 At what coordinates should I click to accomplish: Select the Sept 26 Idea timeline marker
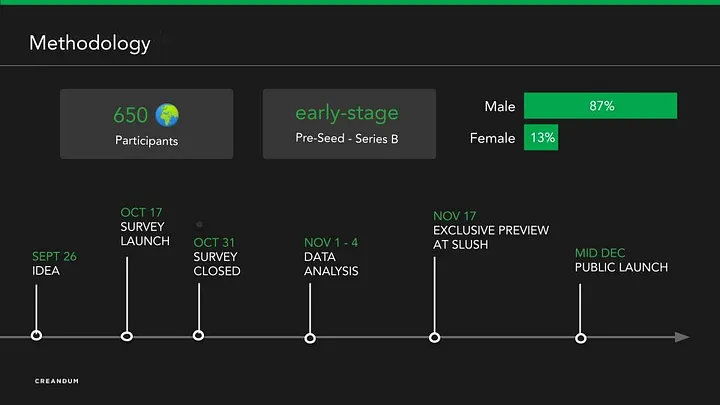[37, 336]
